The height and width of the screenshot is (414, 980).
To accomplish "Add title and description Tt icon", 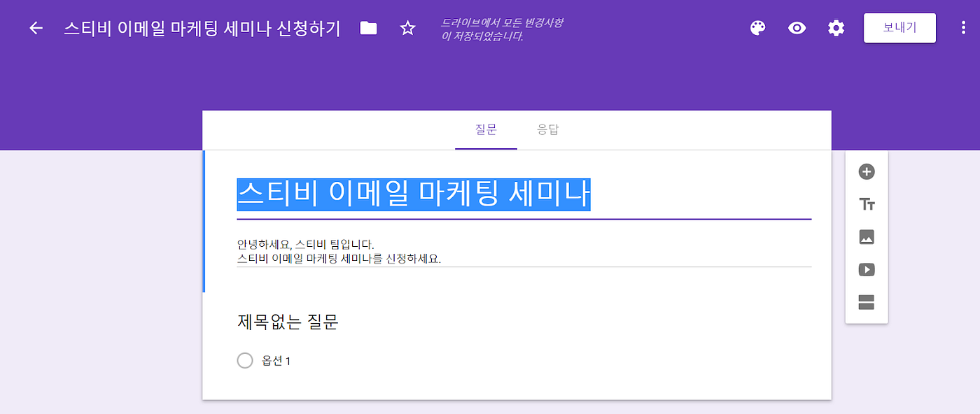I will tap(867, 204).
